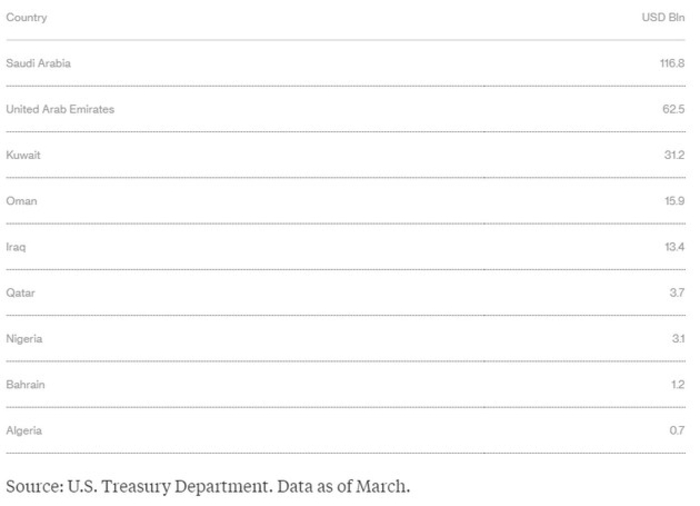700x506 pixels.
Task: Click the USD Bln column header
Action: pyautogui.click(x=662, y=18)
